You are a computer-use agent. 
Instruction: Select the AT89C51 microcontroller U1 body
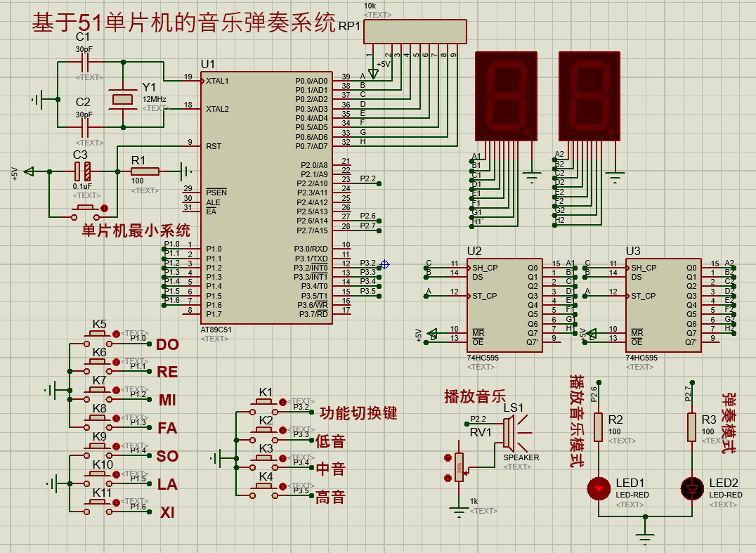click(266, 197)
